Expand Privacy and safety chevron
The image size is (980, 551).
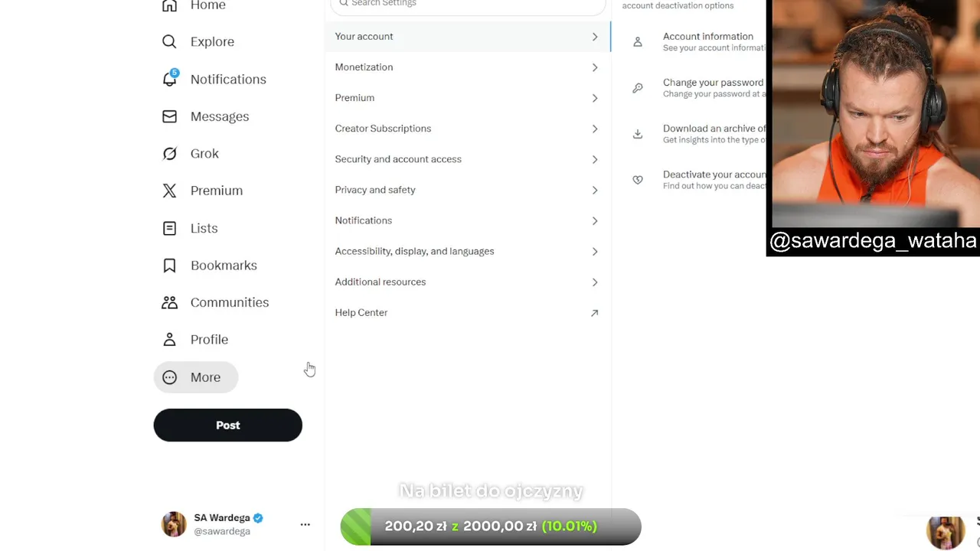click(594, 190)
